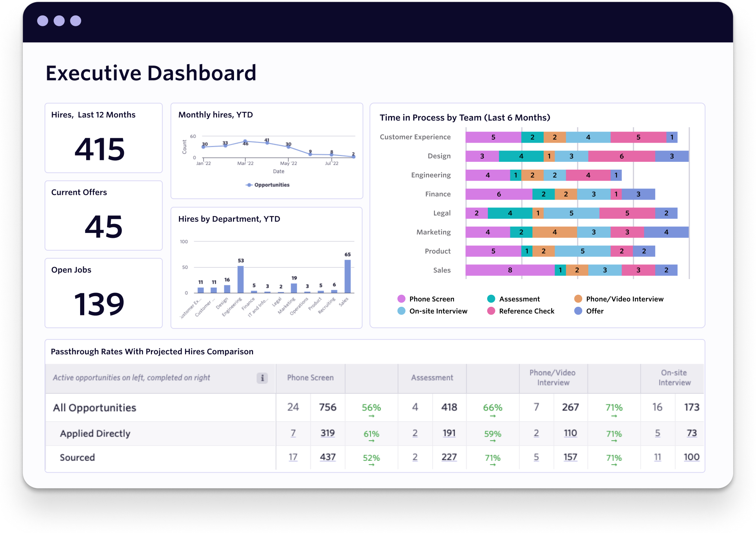Screen dimensions: 756x533
Task: Open the 437 Sourced phone screen count
Action: [x=327, y=457]
